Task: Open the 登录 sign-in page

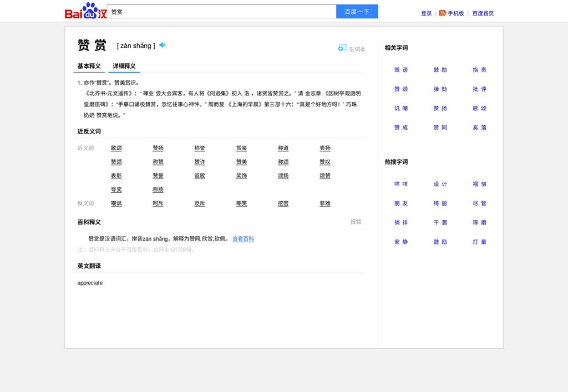Action: [425, 13]
